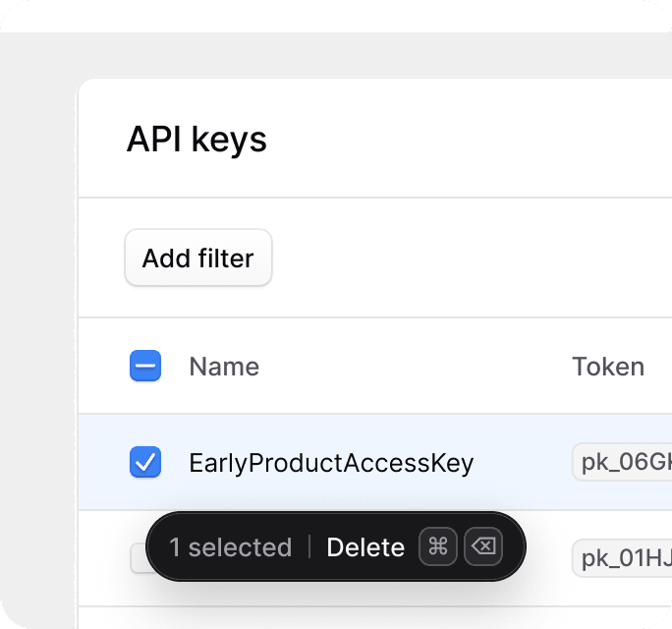This screenshot has width=672, height=629.
Task: Click empty filter area right of Add filter
Action: tap(472, 257)
